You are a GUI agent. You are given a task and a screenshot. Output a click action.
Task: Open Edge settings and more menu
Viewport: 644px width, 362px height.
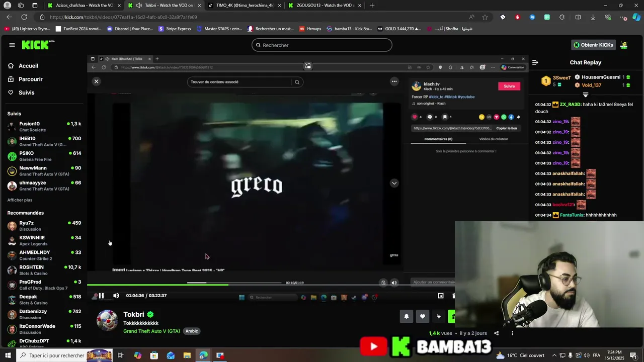[623, 17]
